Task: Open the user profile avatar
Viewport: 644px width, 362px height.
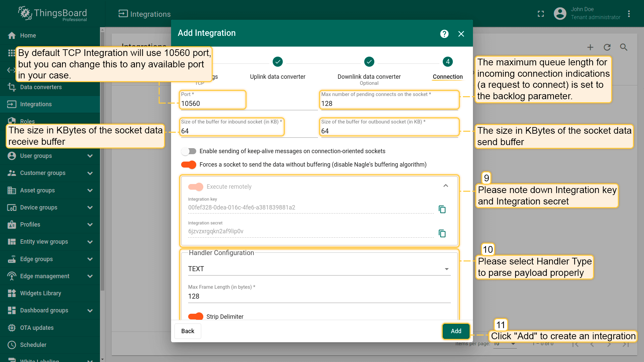Action: [x=560, y=13]
